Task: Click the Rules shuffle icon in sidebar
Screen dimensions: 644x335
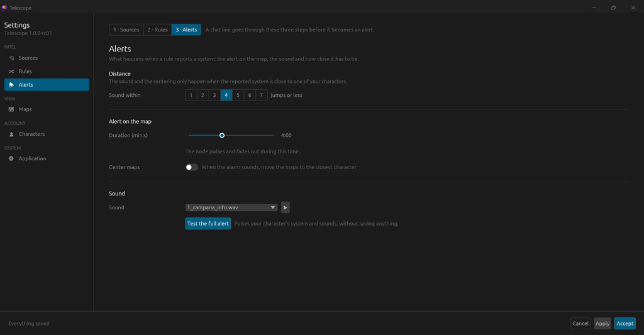Action: (11, 72)
